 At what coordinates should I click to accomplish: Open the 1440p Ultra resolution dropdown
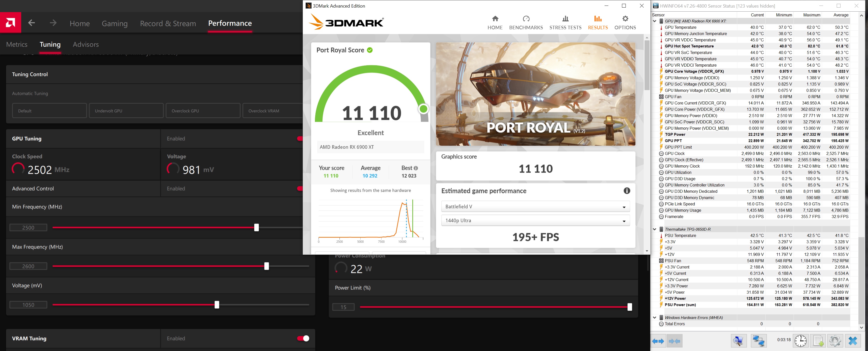pyautogui.click(x=535, y=220)
